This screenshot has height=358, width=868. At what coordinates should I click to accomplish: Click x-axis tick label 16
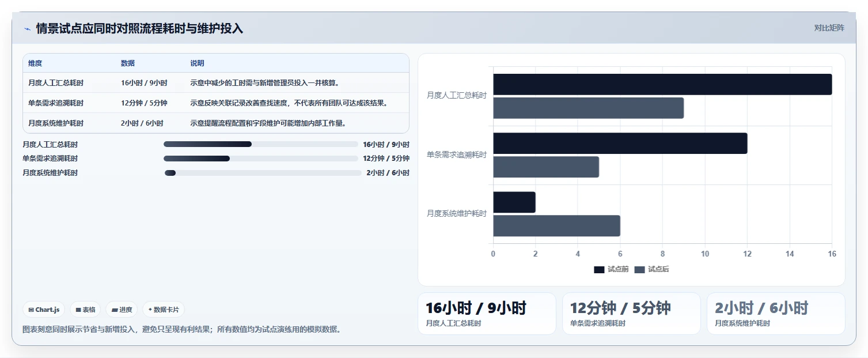click(x=831, y=254)
